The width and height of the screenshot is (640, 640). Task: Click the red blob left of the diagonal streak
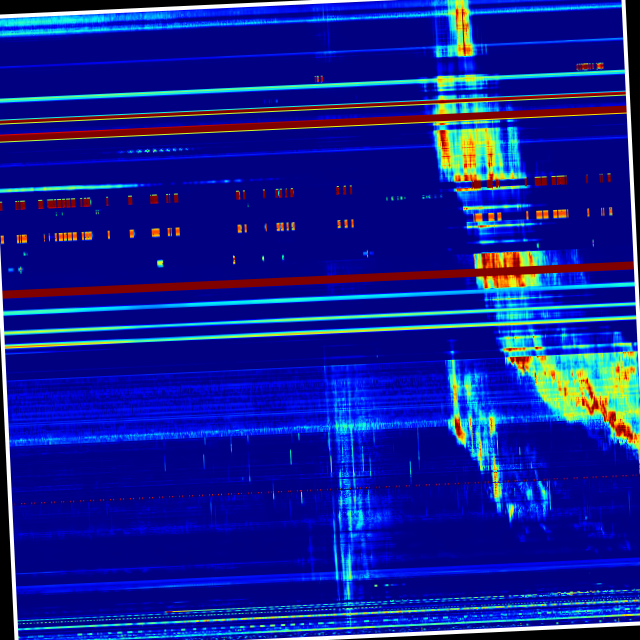pos(459,428)
